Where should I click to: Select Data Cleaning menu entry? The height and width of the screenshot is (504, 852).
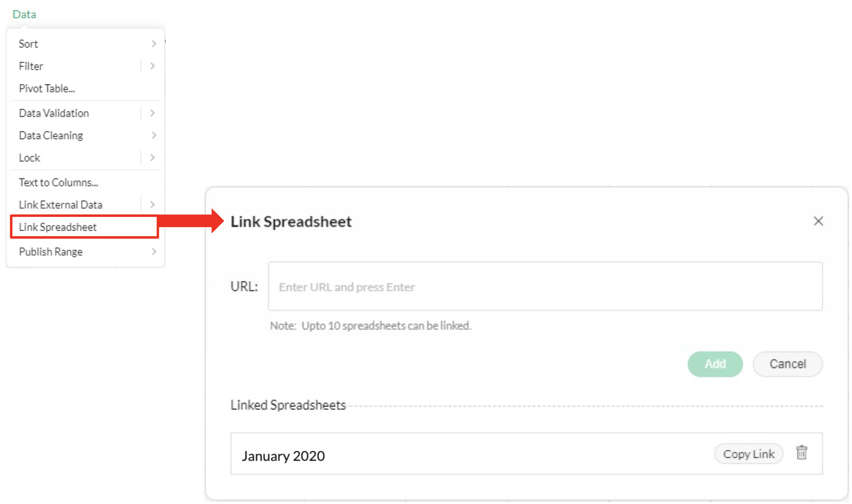click(x=50, y=135)
